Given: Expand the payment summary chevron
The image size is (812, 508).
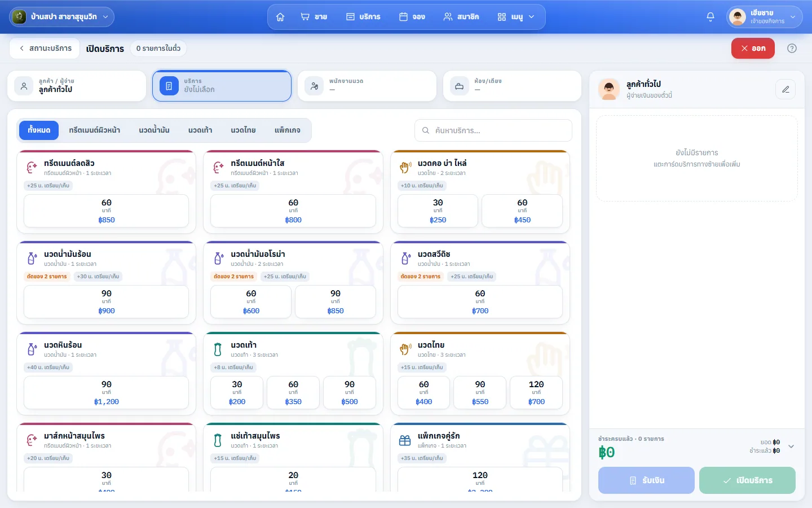Looking at the screenshot, I should point(791,446).
